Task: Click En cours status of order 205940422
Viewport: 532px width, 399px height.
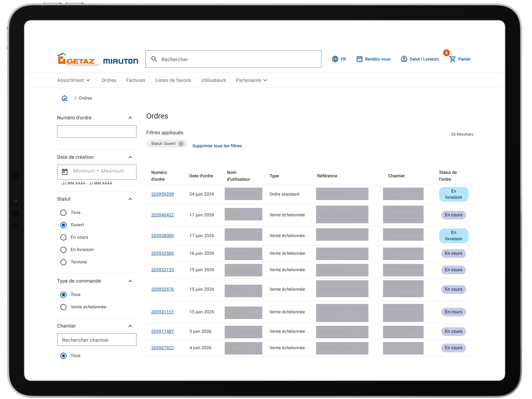Action: point(454,215)
